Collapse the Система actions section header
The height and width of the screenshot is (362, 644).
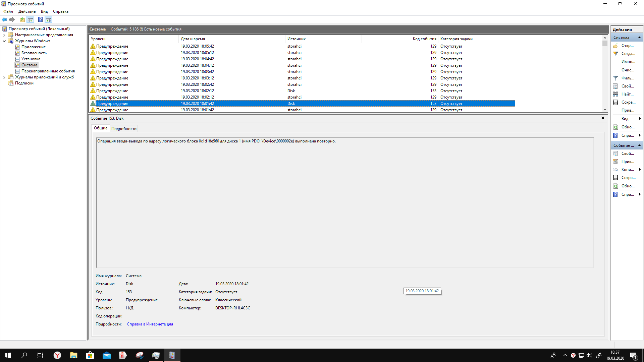pyautogui.click(x=639, y=38)
